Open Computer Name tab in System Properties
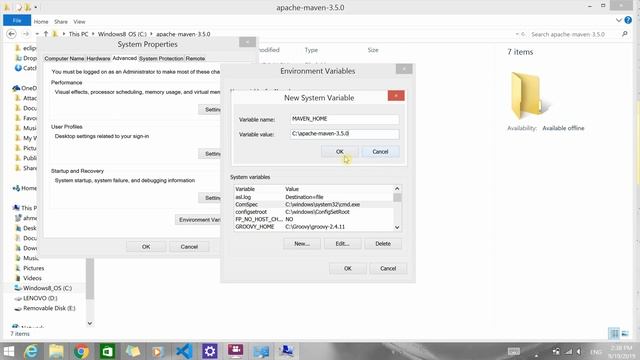Screen dimensions: 640x360 tap(64, 58)
